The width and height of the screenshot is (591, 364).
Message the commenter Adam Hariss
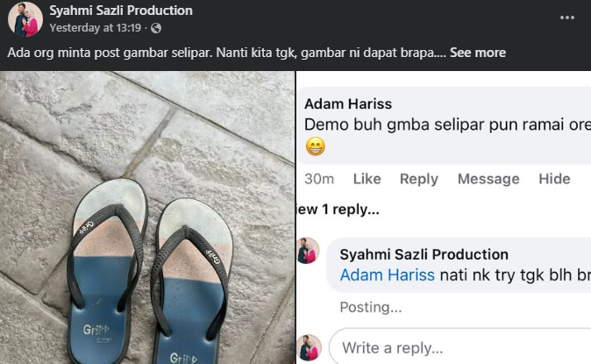pos(488,179)
